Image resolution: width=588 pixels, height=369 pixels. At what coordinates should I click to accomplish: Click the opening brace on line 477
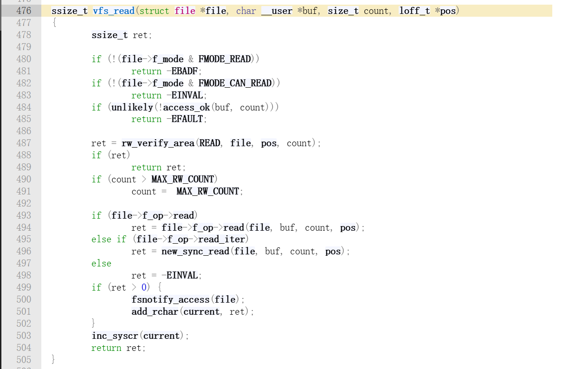[x=54, y=23]
